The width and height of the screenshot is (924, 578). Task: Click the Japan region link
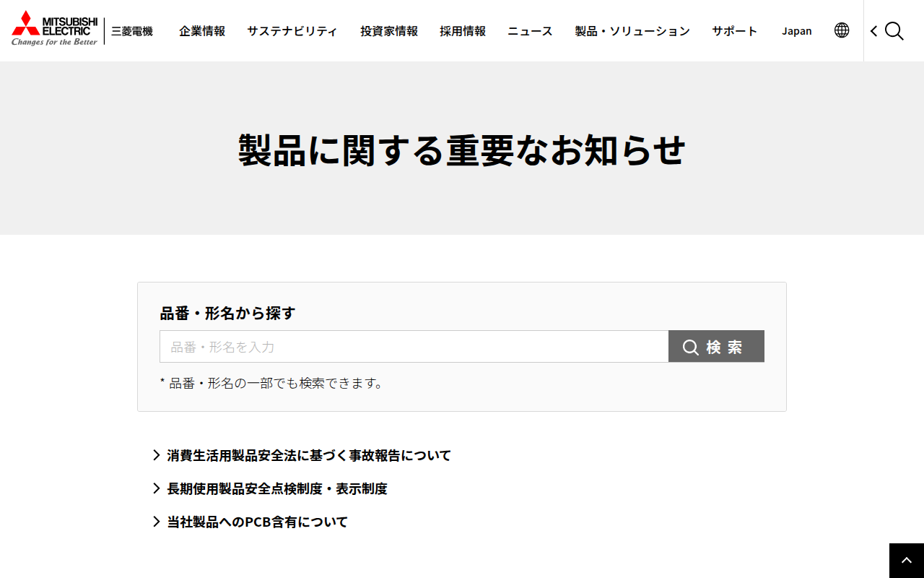pyautogui.click(x=797, y=31)
